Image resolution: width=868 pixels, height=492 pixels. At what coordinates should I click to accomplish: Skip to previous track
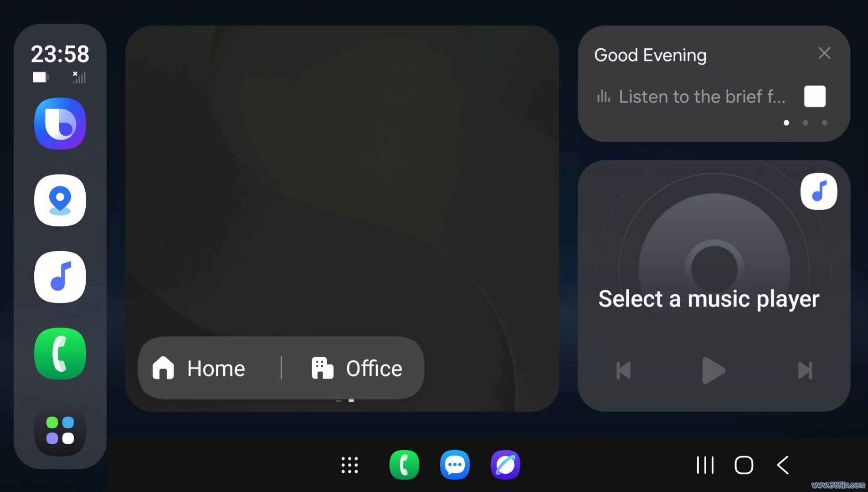623,370
